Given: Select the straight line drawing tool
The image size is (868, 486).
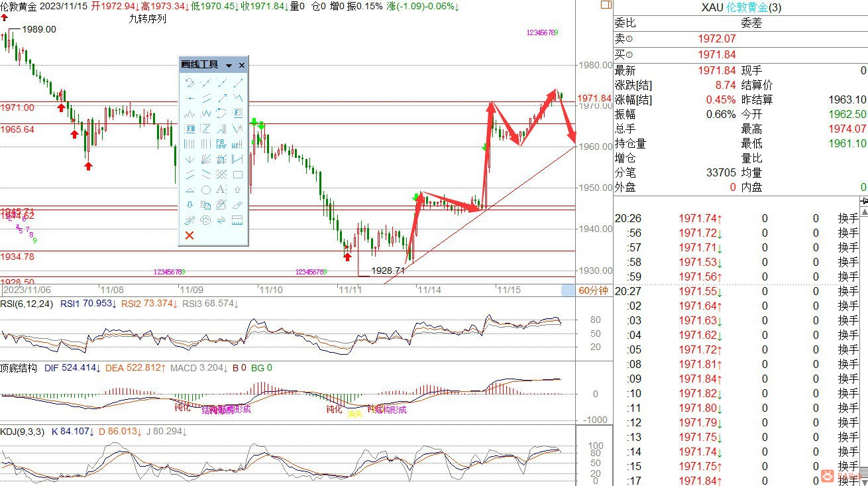Looking at the screenshot, I should coord(205,83).
